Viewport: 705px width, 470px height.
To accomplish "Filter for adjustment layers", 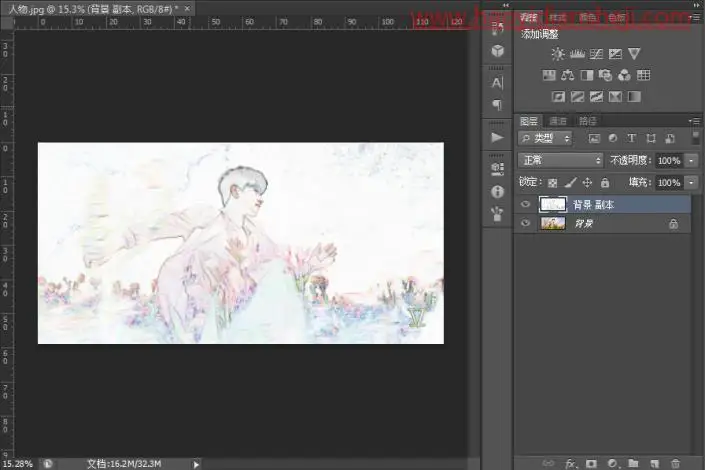I will tap(613, 139).
